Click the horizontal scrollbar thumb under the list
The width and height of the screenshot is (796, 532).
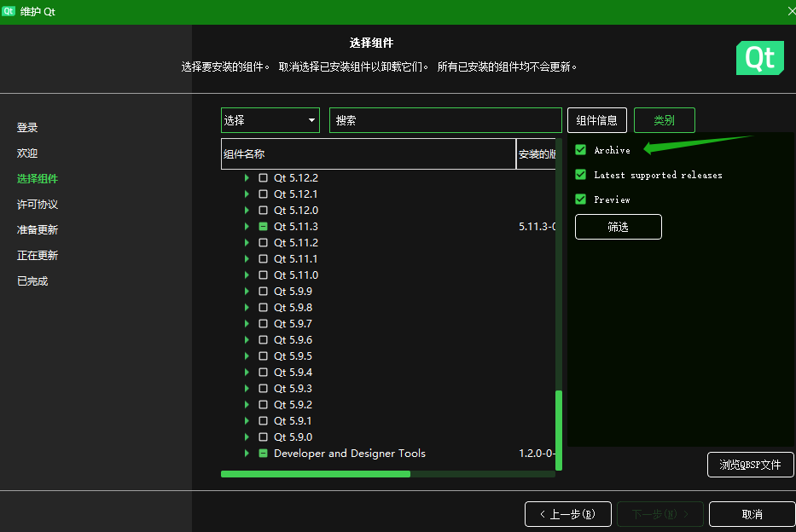(x=316, y=474)
